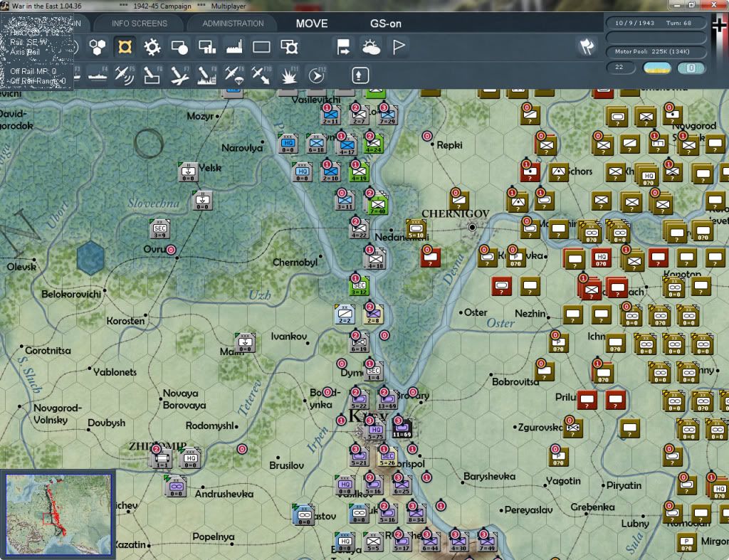Open the ADMINISTRATION tab

[233, 23]
